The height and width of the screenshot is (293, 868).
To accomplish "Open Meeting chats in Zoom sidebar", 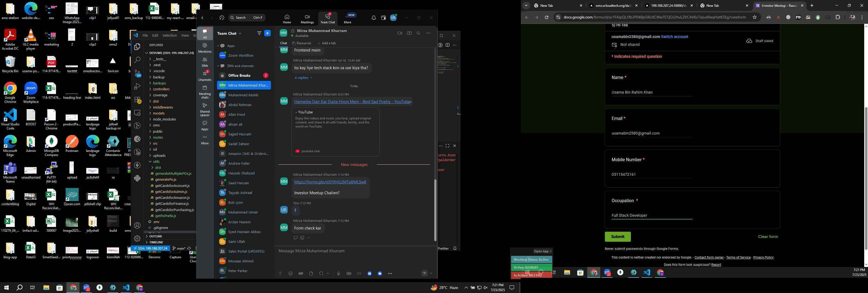I will click(x=205, y=92).
